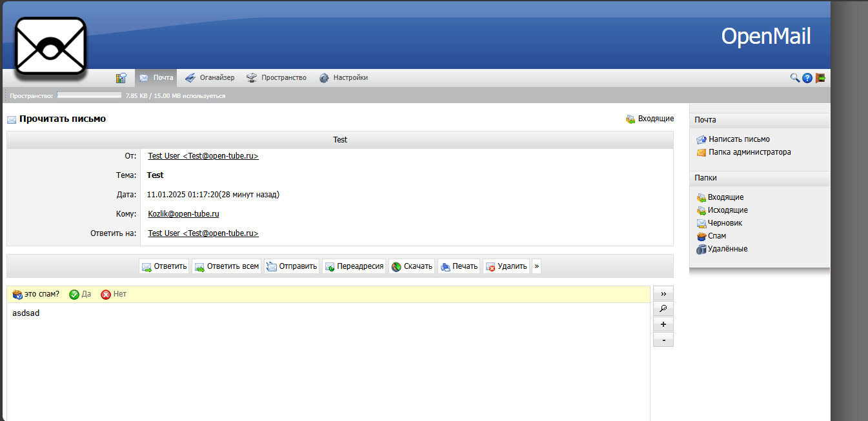Click Test User link in Ответить на row
Image resolution: width=868 pixels, height=421 pixels.
pyautogui.click(x=203, y=233)
